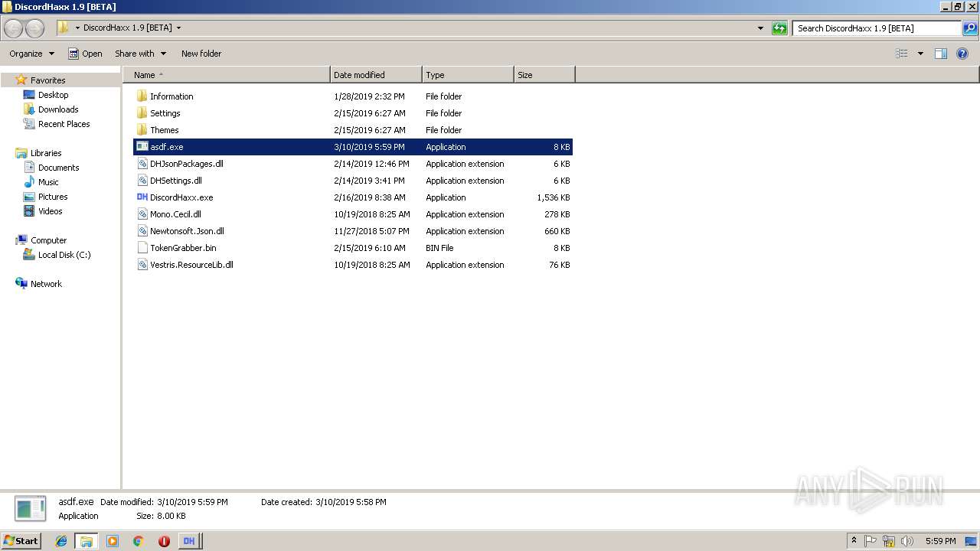Viewport: 980px width, 551px height.
Task: Change your view icon
Action: click(x=902, y=54)
